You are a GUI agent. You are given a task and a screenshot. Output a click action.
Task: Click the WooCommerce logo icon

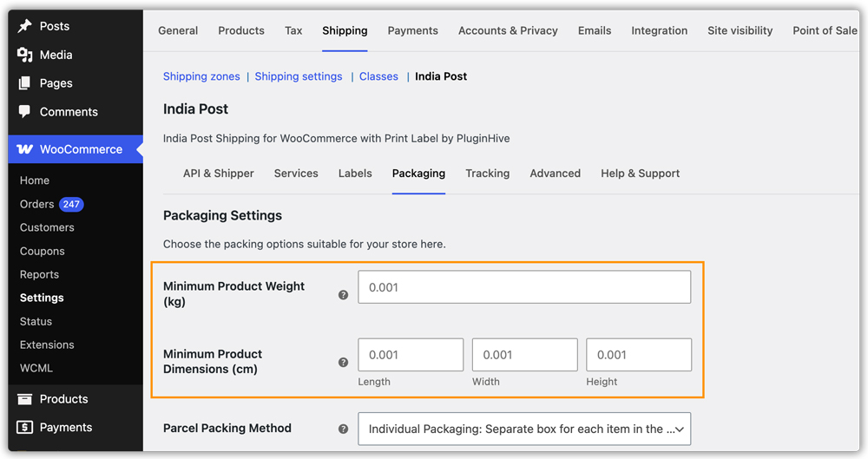pyautogui.click(x=25, y=149)
